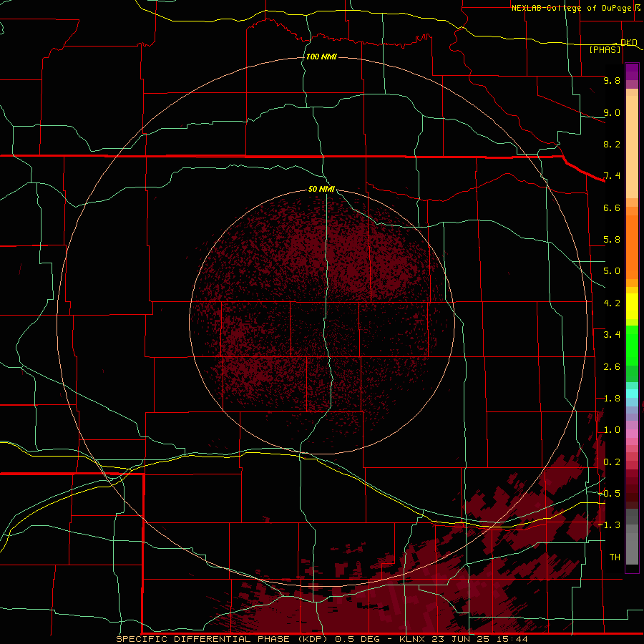
Task: Click the TH label on color scale
Action: 615,557
